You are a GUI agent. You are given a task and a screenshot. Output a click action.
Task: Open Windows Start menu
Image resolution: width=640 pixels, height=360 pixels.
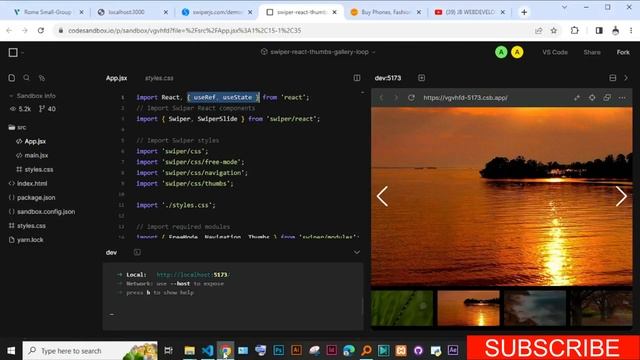(11, 351)
